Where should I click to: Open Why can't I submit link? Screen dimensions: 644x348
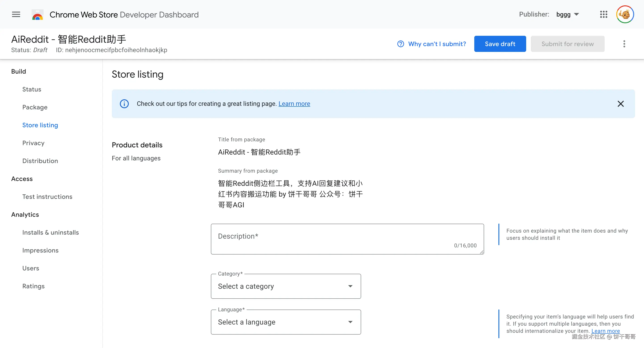pyautogui.click(x=437, y=44)
